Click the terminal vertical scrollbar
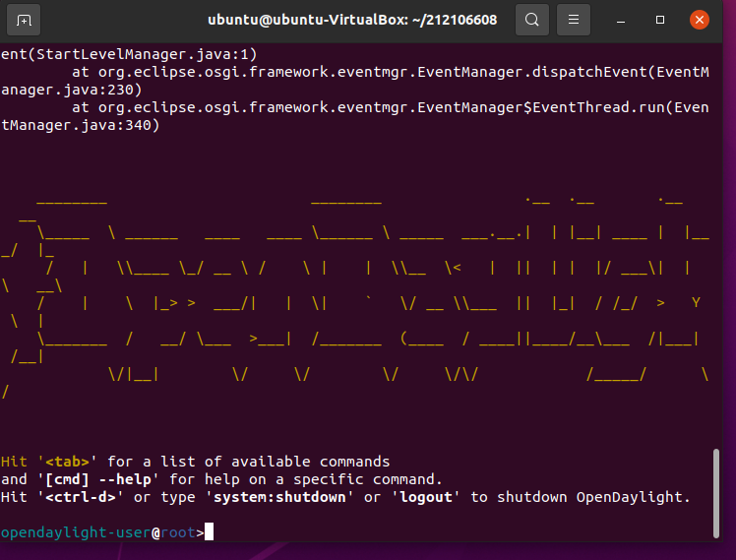736x560 pixels. click(715, 493)
